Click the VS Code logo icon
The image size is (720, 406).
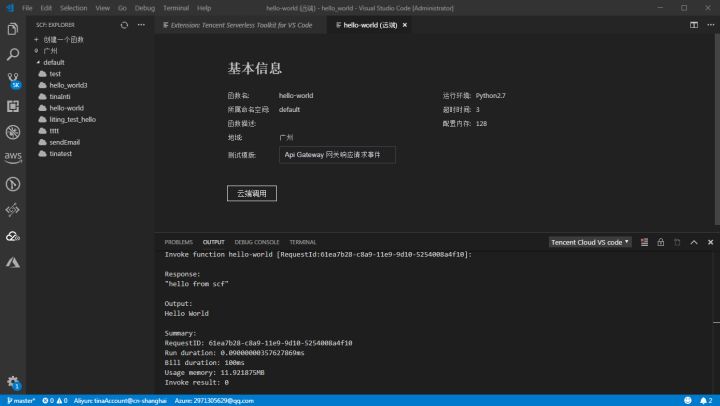tap(10, 8)
